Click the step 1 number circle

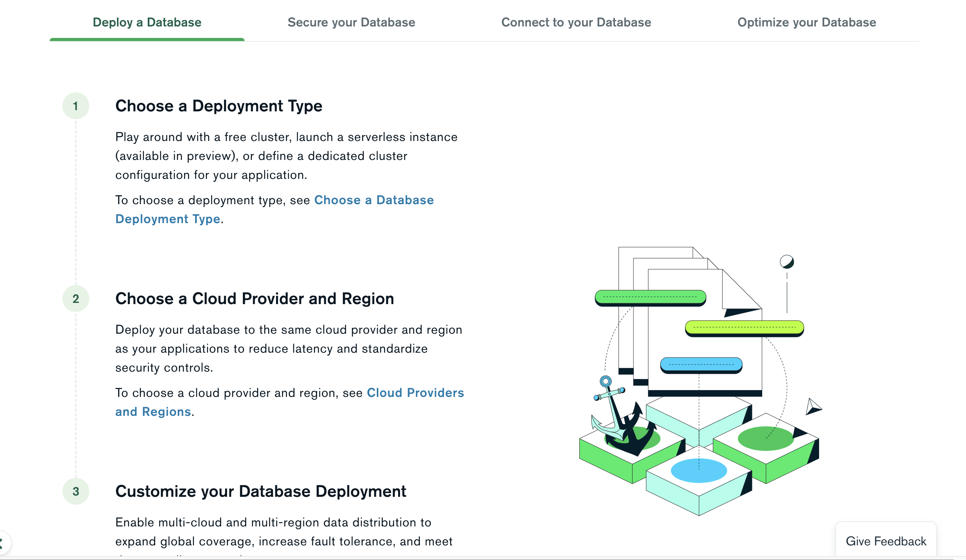click(76, 106)
